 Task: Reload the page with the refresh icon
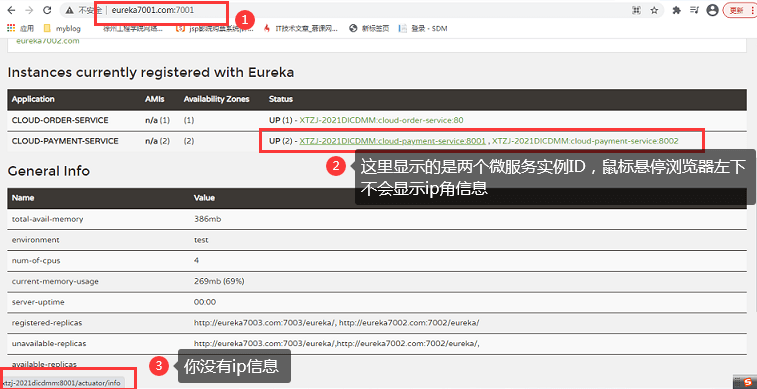pyautogui.click(x=47, y=10)
